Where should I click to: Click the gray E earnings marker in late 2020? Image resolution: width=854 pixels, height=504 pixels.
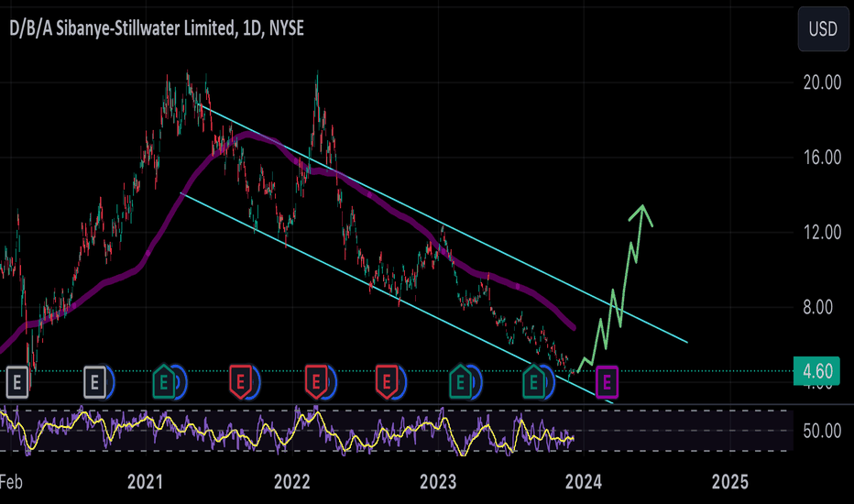pyautogui.click(x=94, y=382)
